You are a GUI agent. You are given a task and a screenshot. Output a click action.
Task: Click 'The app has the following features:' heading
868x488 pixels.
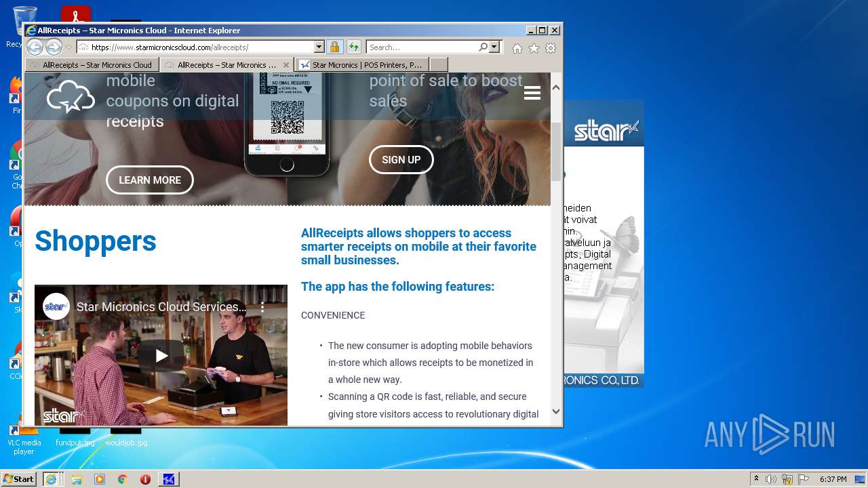397,287
